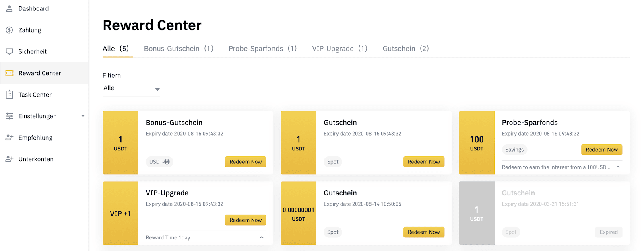
Task: Open the Task Center clipboard icon
Action: click(x=9, y=95)
